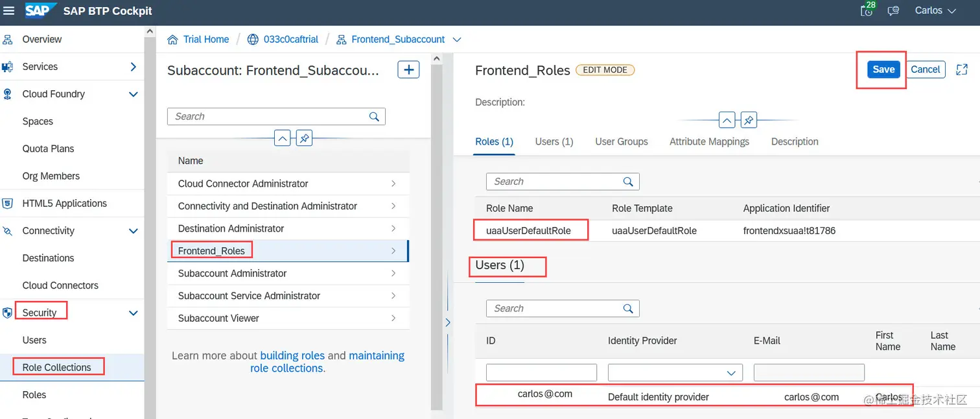
Task: Go to Trial Home breadcrumb
Action: (206, 40)
